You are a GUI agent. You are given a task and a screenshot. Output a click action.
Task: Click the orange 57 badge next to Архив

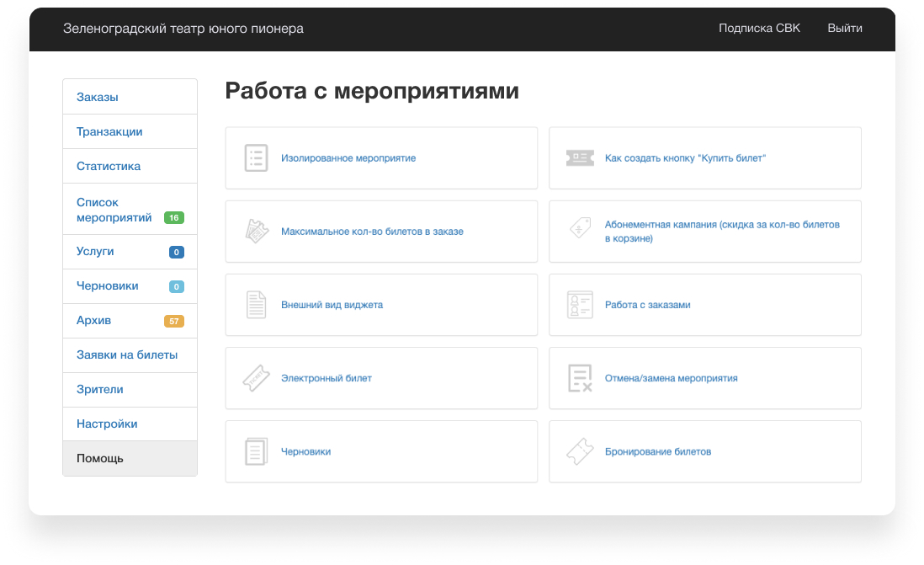point(174,321)
